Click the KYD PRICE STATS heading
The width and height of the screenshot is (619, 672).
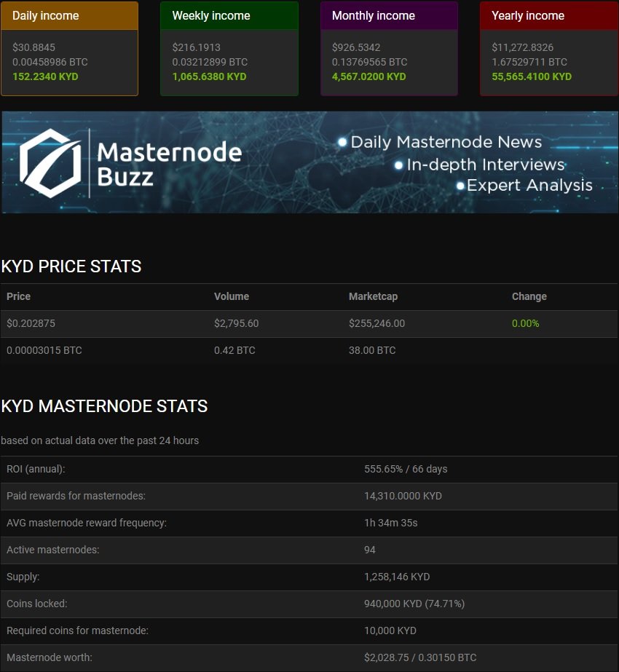(x=71, y=266)
